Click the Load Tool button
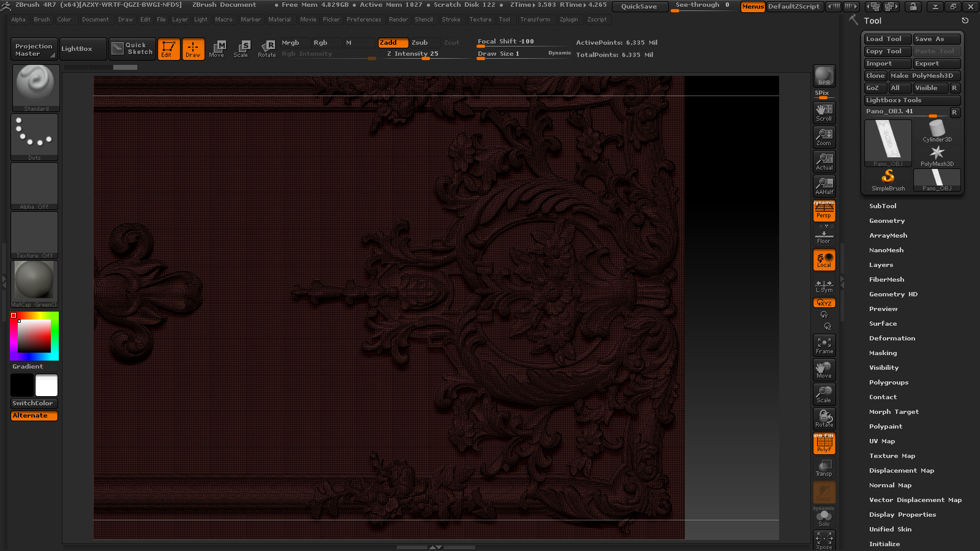980x551 pixels. pyautogui.click(x=887, y=39)
